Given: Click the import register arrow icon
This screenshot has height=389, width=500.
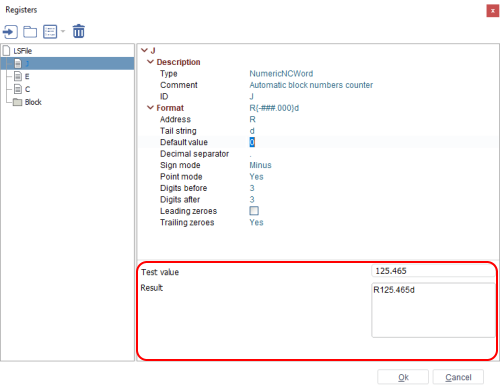Looking at the screenshot, I should point(10,32).
